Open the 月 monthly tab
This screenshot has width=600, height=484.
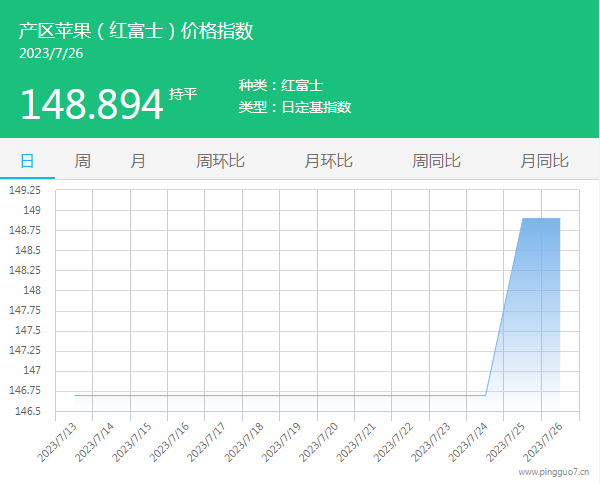tap(138, 161)
